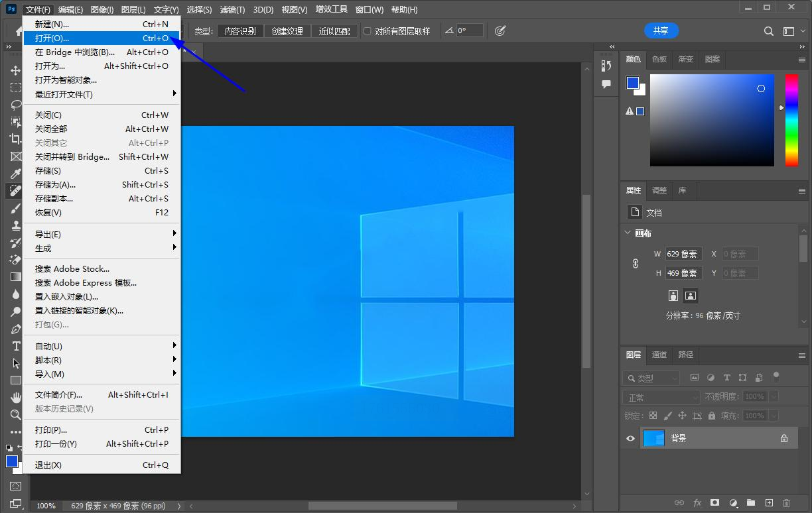Open the 类型 layer filter dropdown
The image size is (812, 513).
pyautogui.click(x=651, y=378)
